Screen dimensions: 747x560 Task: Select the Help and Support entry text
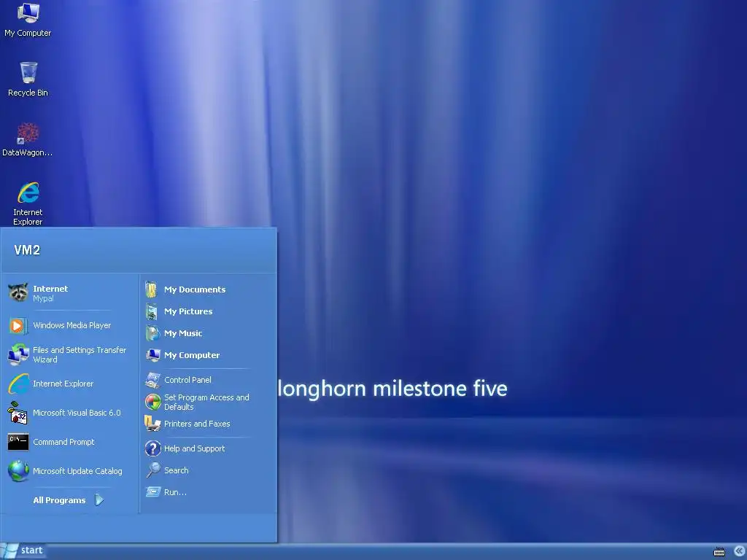pyautogui.click(x=194, y=448)
